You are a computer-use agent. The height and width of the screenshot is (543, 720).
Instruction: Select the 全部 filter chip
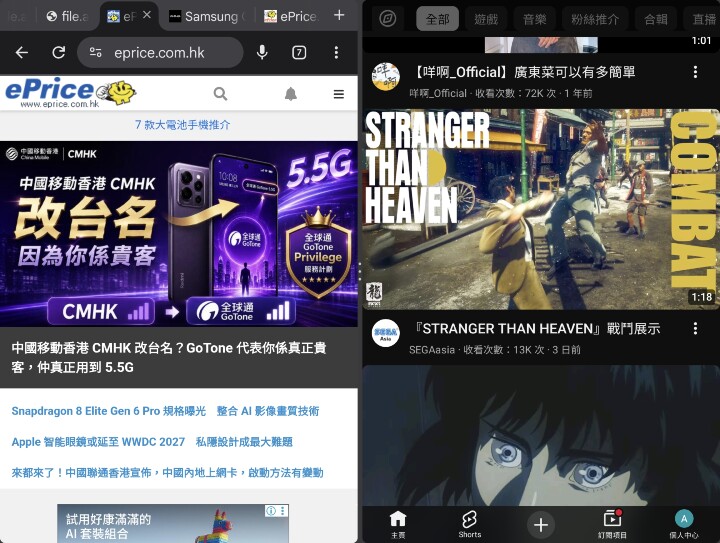pos(437,19)
